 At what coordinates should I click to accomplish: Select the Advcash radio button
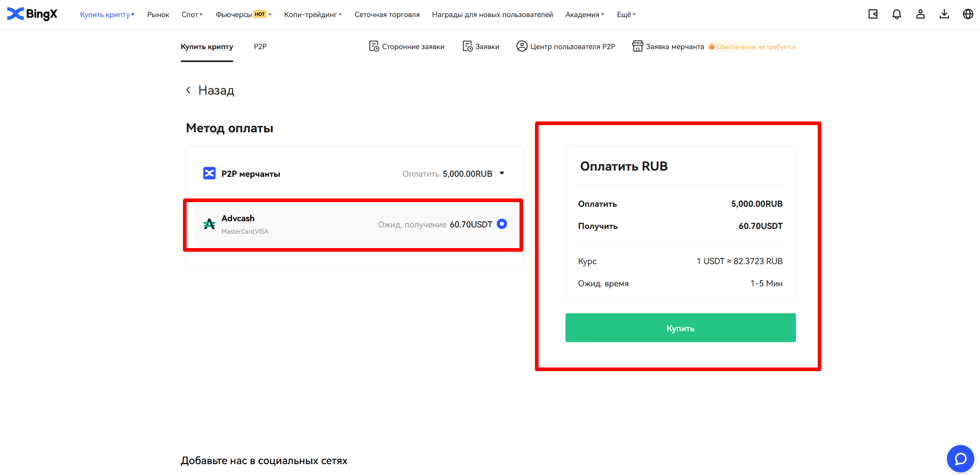502,224
